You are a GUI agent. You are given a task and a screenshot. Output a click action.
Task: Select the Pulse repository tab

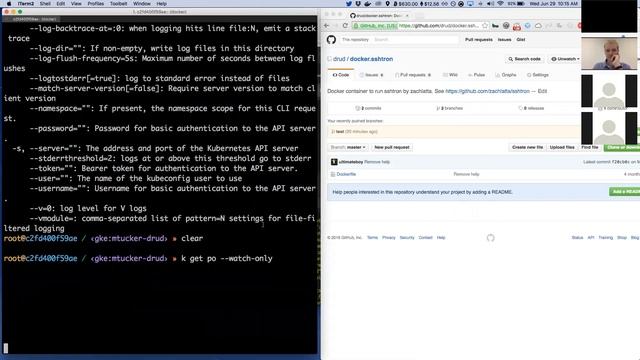[476, 75]
